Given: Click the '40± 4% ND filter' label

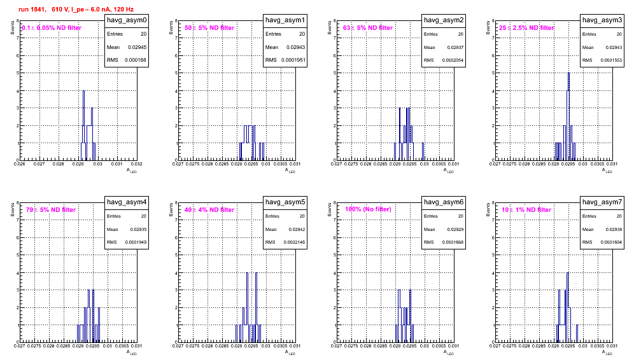Looking at the screenshot, I should tap(209, 210).
